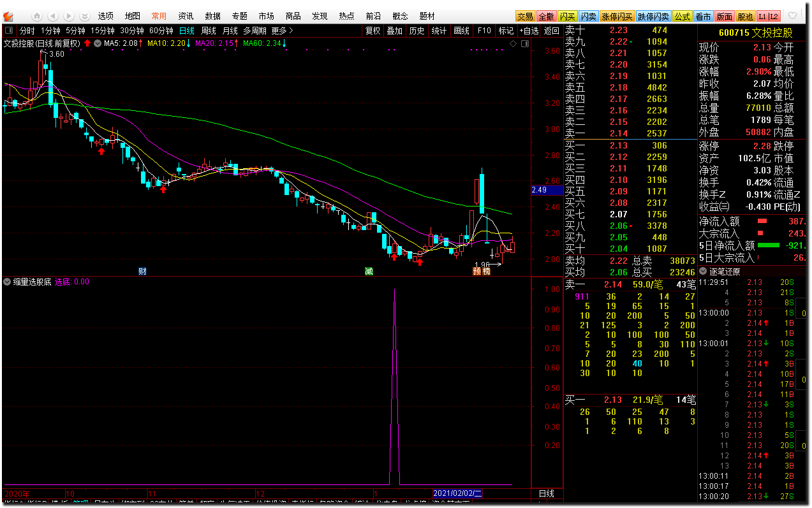Switch to L2 quote level

774,17
